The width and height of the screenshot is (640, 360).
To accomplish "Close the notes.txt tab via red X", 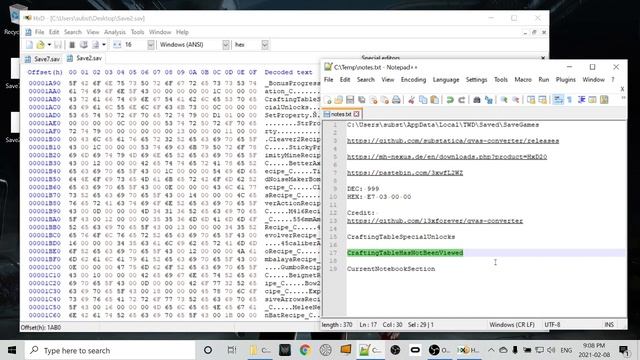I will 356,114.
